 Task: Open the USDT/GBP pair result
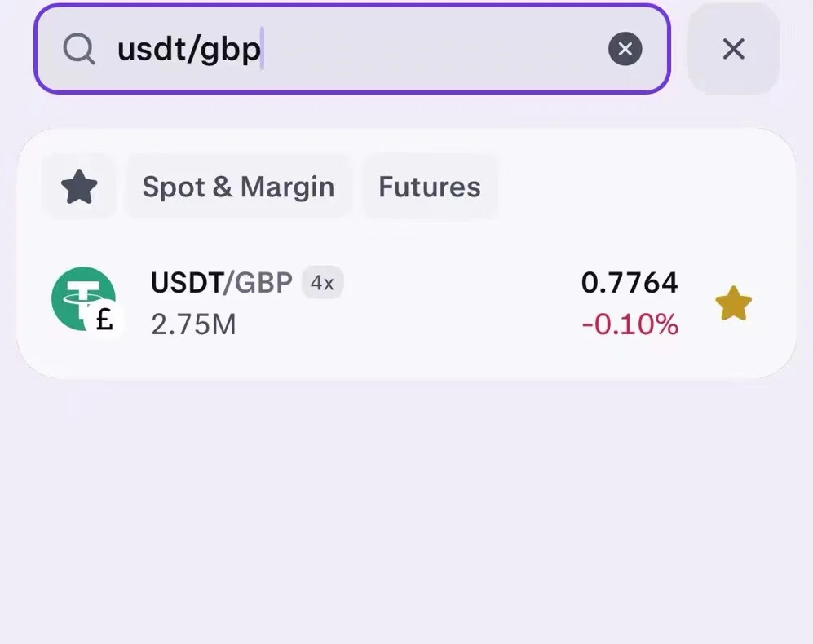click(x=406, y=303)
